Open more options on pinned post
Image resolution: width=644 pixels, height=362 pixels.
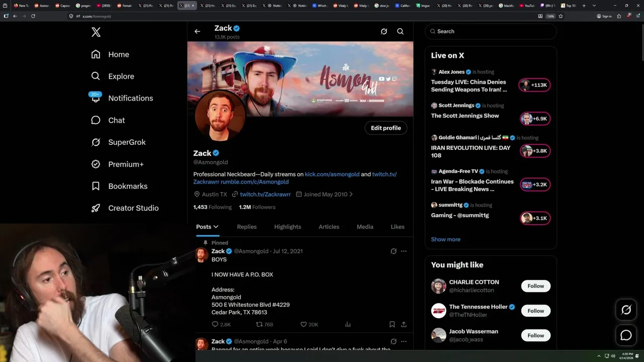point(404,251)
